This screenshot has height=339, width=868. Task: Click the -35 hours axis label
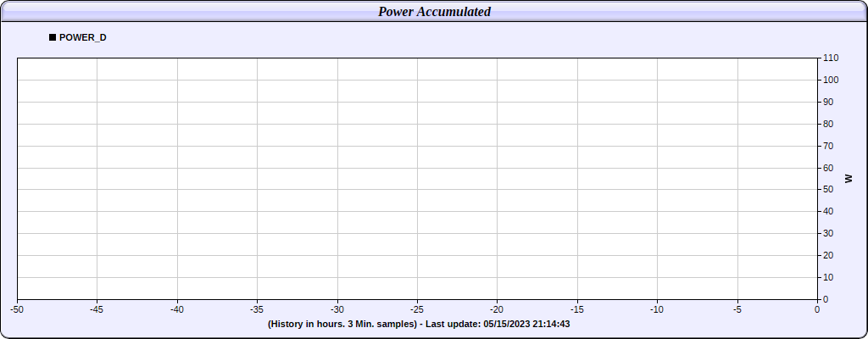(x=257, y=309)
